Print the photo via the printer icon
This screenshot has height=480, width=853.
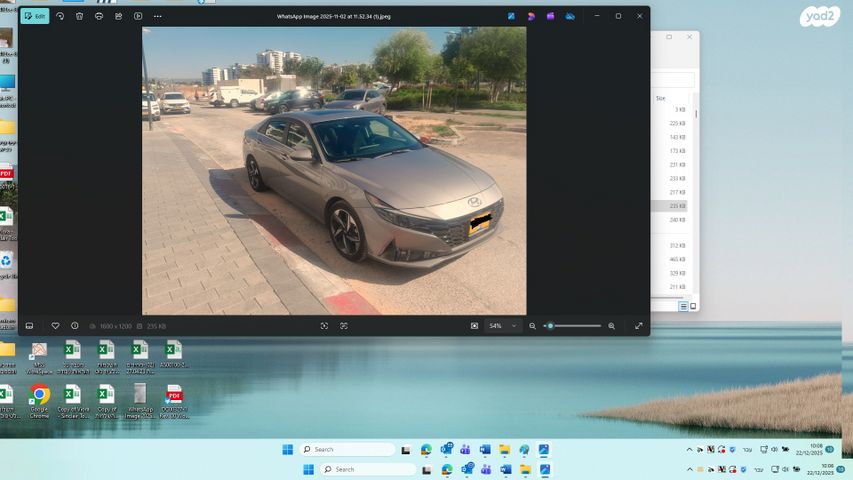coord(99,16)
